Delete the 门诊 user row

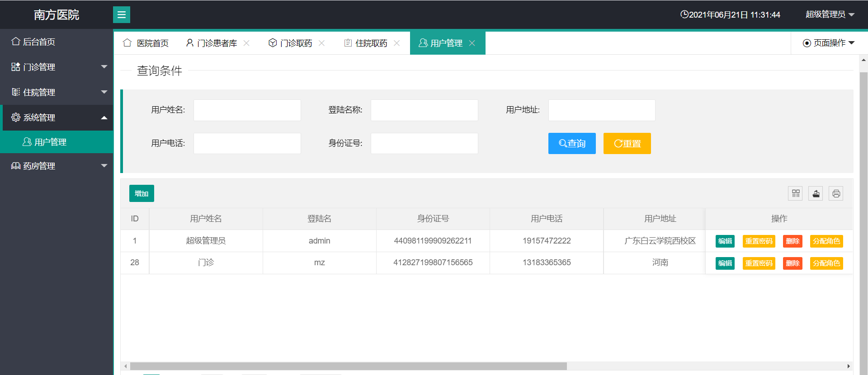793,263
